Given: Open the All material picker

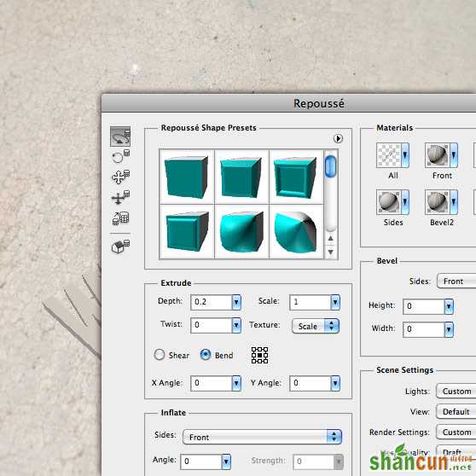Looking at the screenshot, I should [x=405, y=155].
